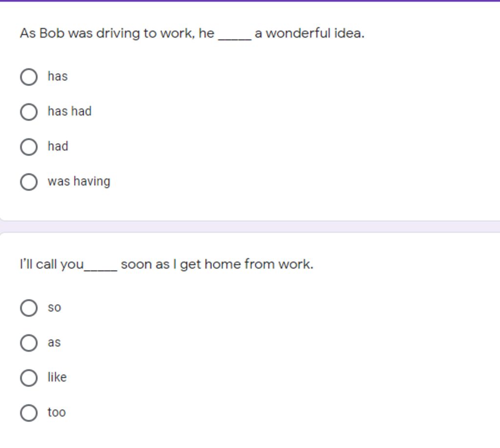Click the 'As Bob was driving' question text
Screen dimensions: 500x448
[x=117, y=34]
